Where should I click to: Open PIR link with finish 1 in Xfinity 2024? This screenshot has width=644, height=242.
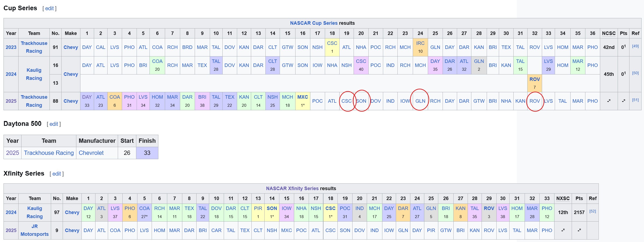point(258,208)
